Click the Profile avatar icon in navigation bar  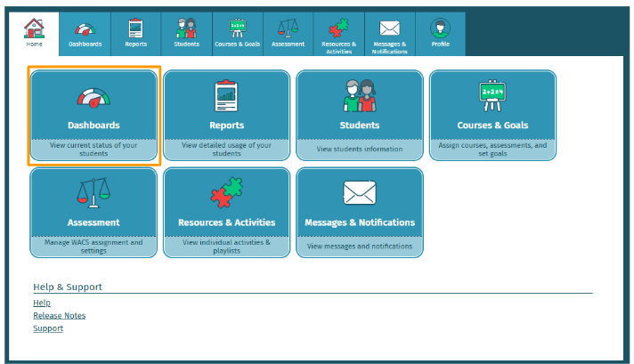tap(440, 28)
